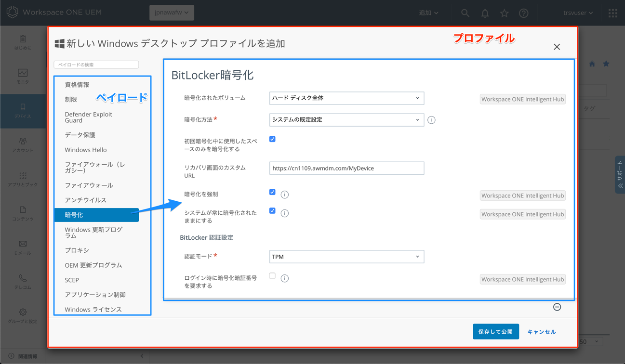Open trsvuser account dropdown
Viewport: 625px width, 364px height.
tap(578, 13)
